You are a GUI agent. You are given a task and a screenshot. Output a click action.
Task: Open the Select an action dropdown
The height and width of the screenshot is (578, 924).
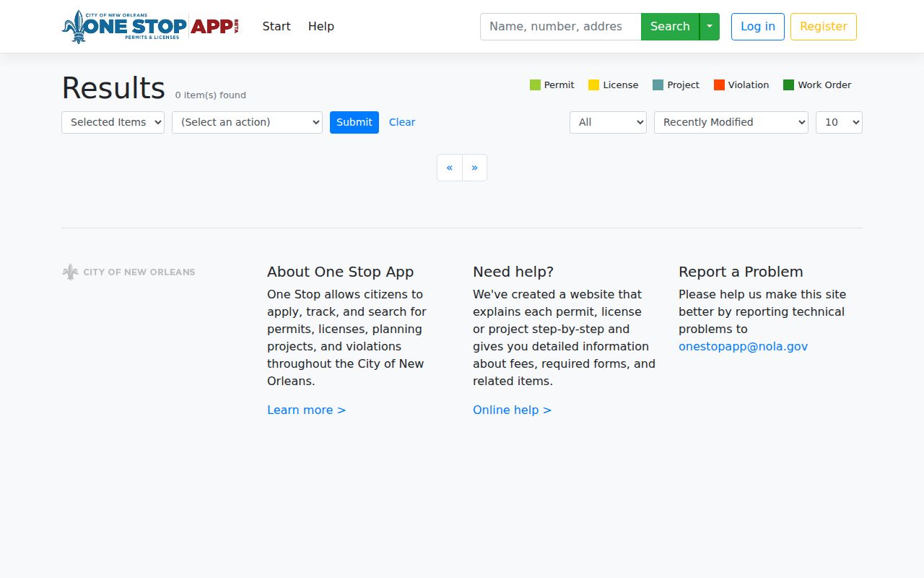tap(247, 122)
